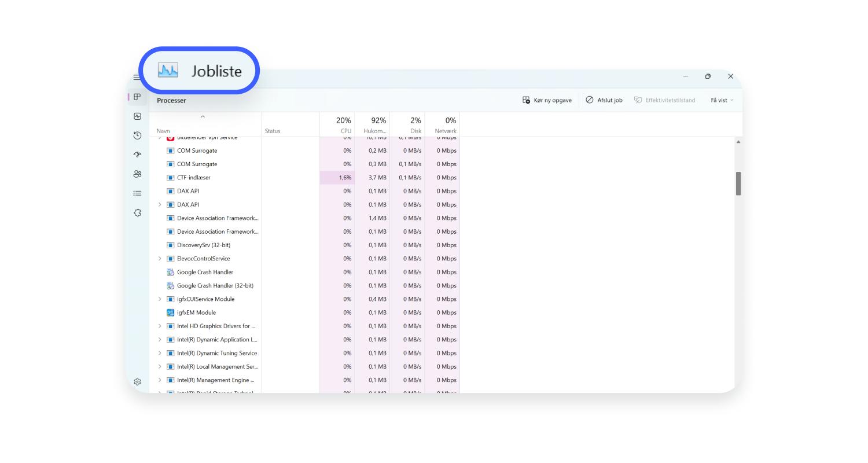
Task: Maximize the Task Manager window
Action: [x=708, y=76]
